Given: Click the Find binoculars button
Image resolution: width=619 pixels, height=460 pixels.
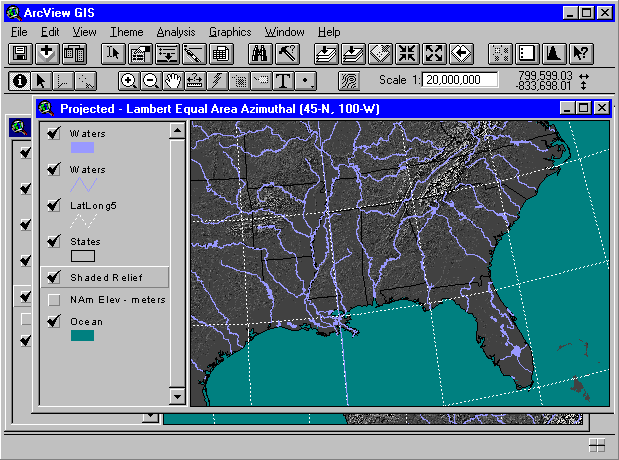Looking at the screenshot, I should [x=260, y=54].
